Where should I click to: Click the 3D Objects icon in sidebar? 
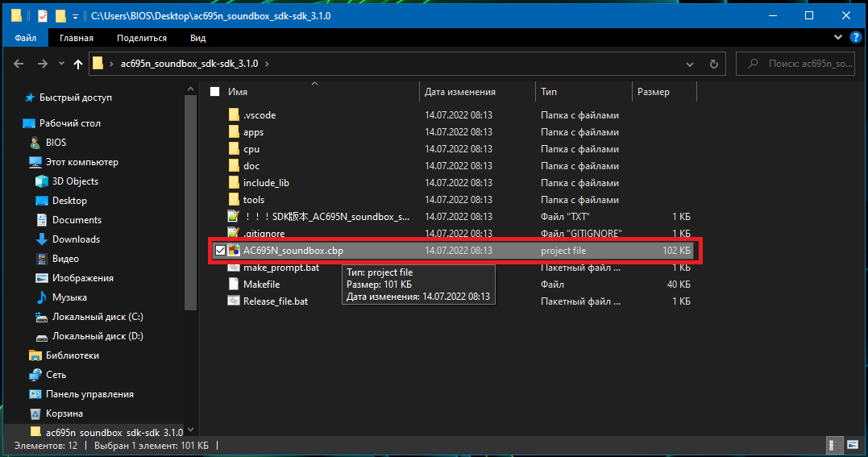pyautogui.click(x=42, y=181)
